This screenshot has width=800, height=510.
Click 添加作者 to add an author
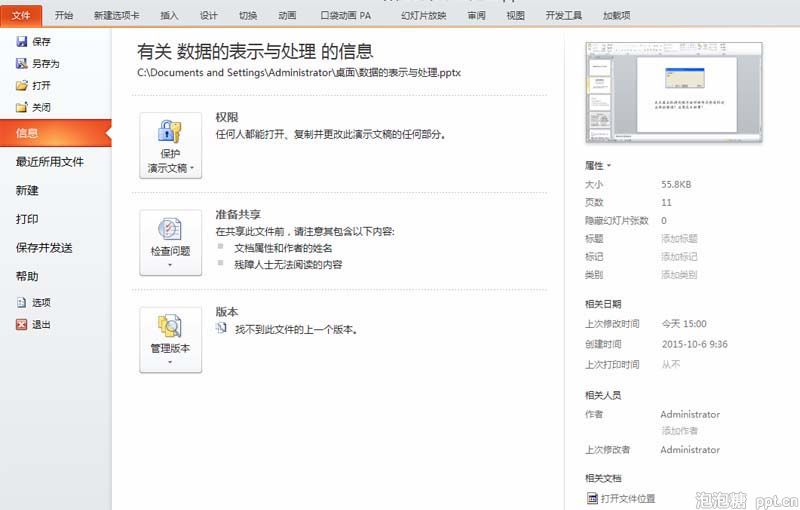click(x=679, y=430)
